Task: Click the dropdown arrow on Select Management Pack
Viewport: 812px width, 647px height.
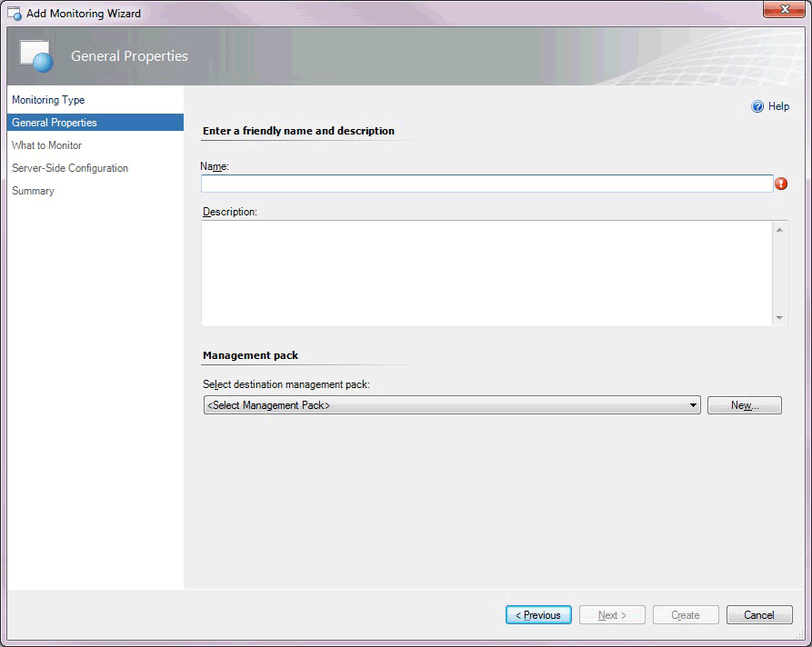Action: tap(694, 404)
